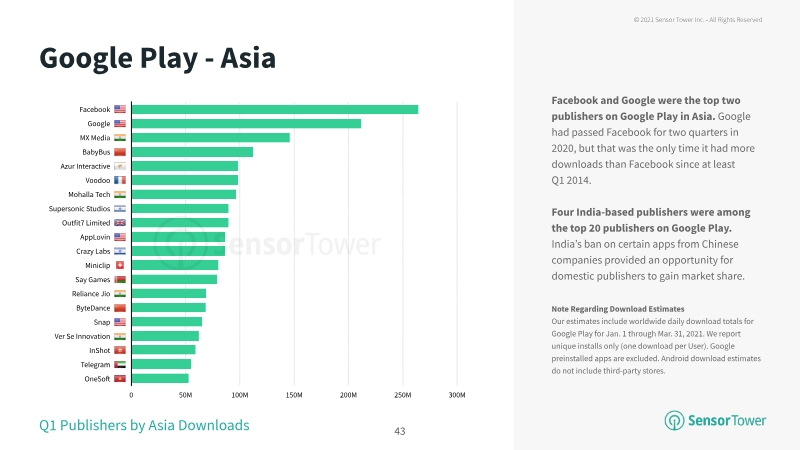This screenshot has width=800, height=450.
Task: Click the China flag beside BabyBus
Action: tap(120, 152)
